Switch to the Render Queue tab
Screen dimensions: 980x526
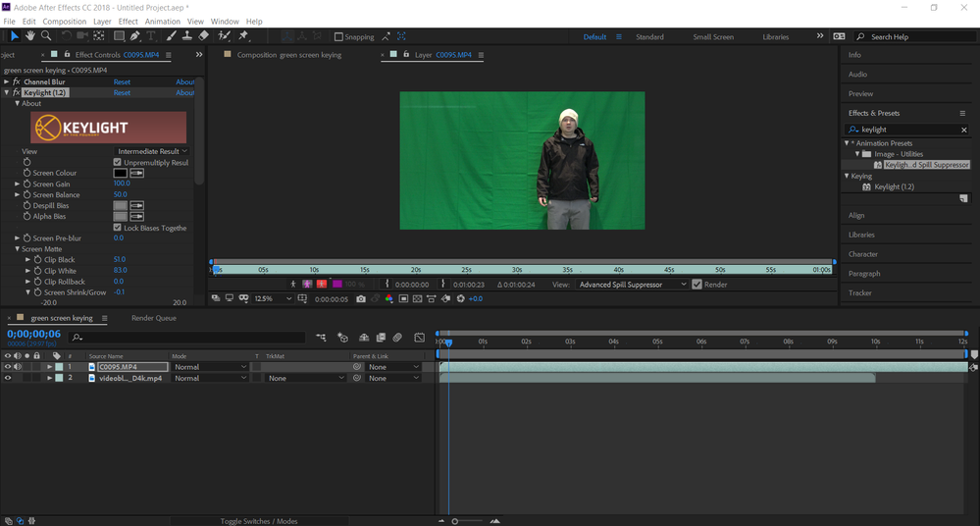click(154, 318)
